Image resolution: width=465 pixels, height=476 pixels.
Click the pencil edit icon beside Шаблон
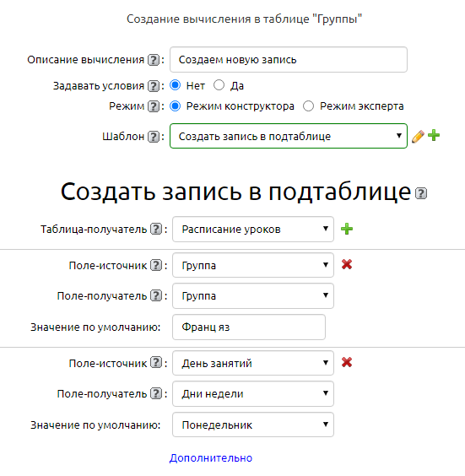[418, 137]
